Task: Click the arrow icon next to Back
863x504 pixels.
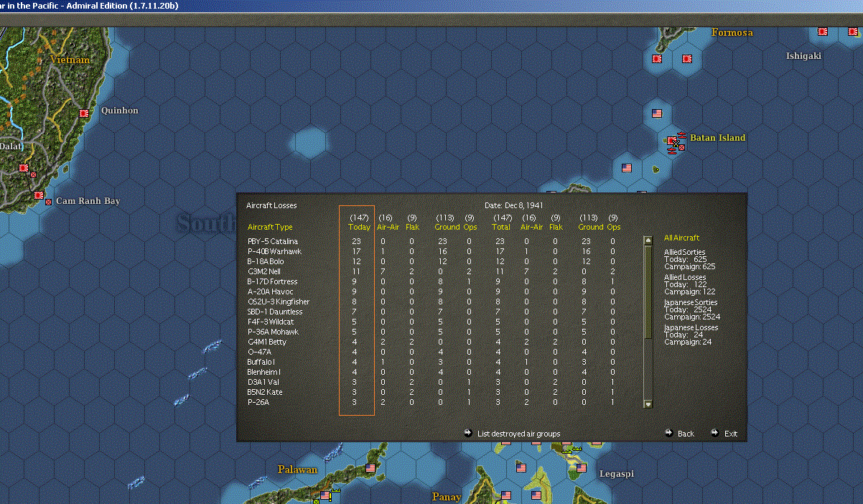Action: pyautogui.click(x=669, y=433)
